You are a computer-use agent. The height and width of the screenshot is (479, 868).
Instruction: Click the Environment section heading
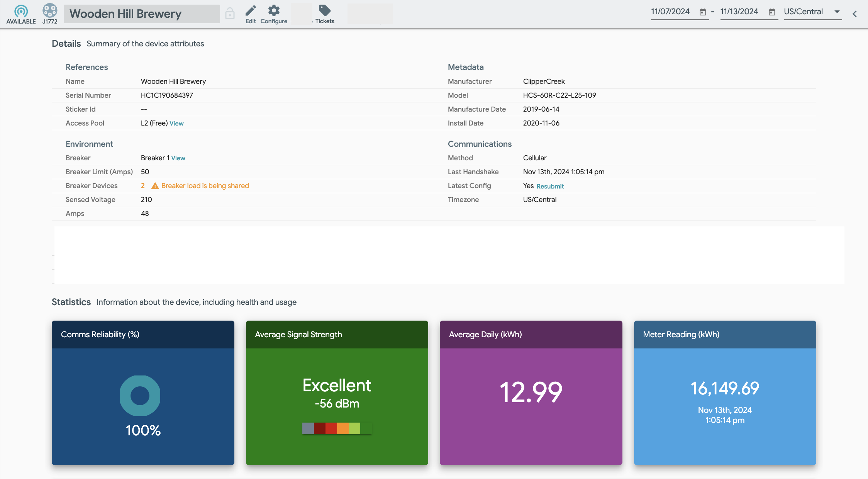coord(89,144)
